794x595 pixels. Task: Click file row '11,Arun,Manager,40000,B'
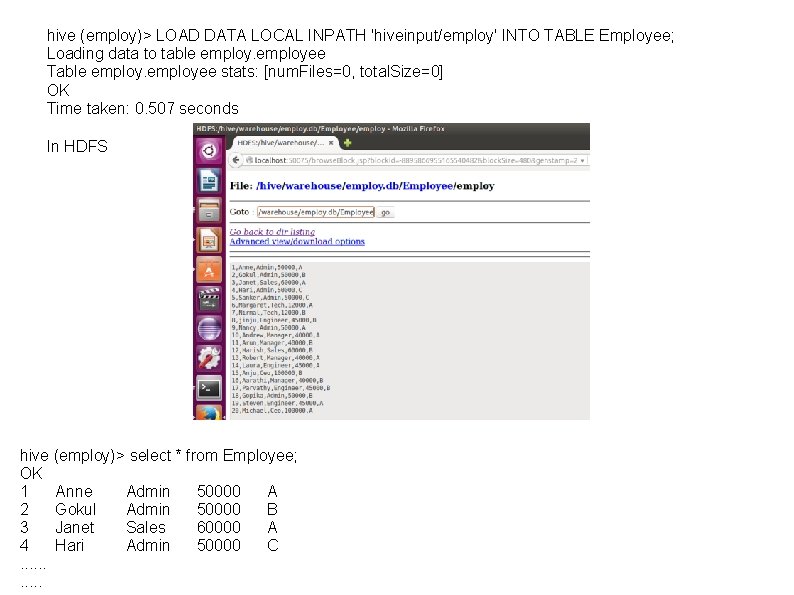tap(272, 343)
